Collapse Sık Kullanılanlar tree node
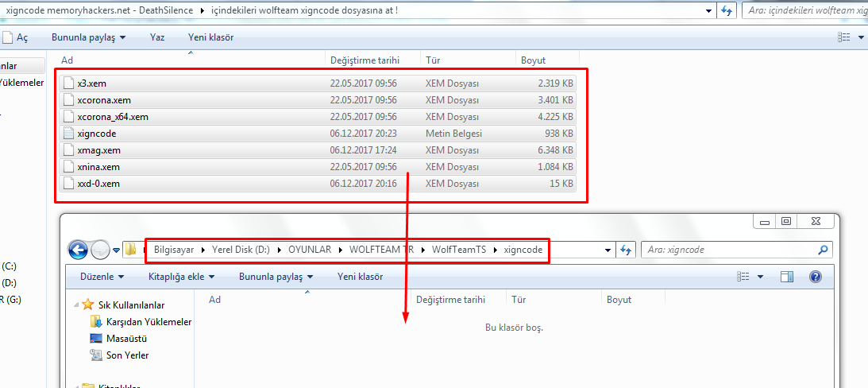Viewport: 868px width, 388px height. 76,305
